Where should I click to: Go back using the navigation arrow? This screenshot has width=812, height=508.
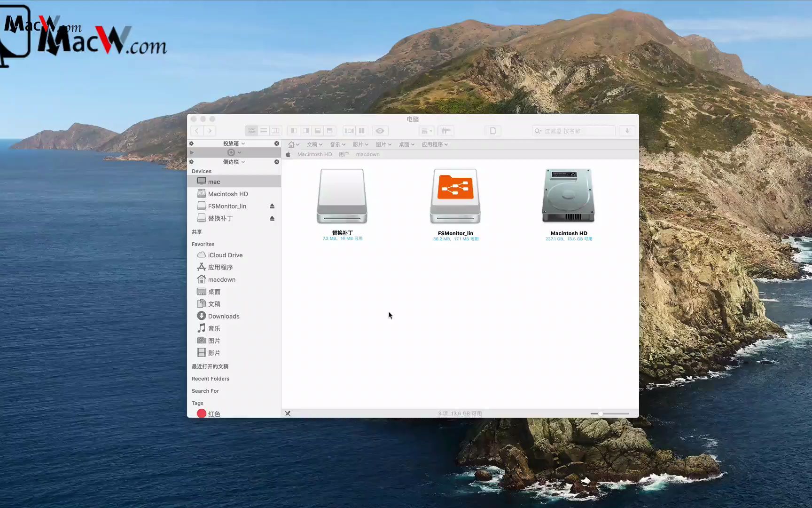(x=197, y=131)
